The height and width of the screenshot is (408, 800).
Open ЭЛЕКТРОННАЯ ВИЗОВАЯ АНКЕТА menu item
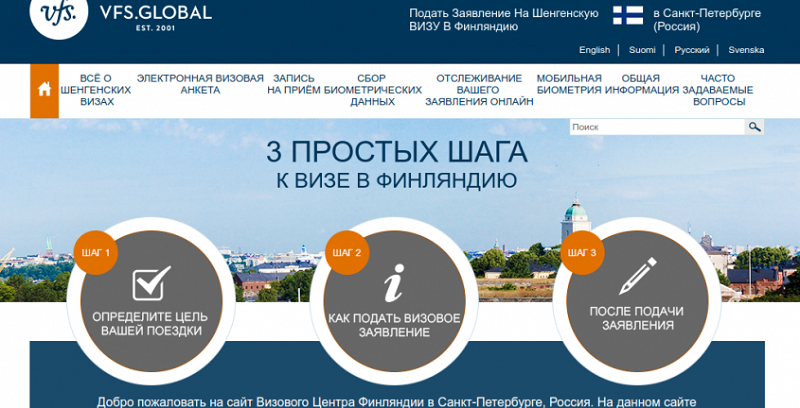[200, 84]
